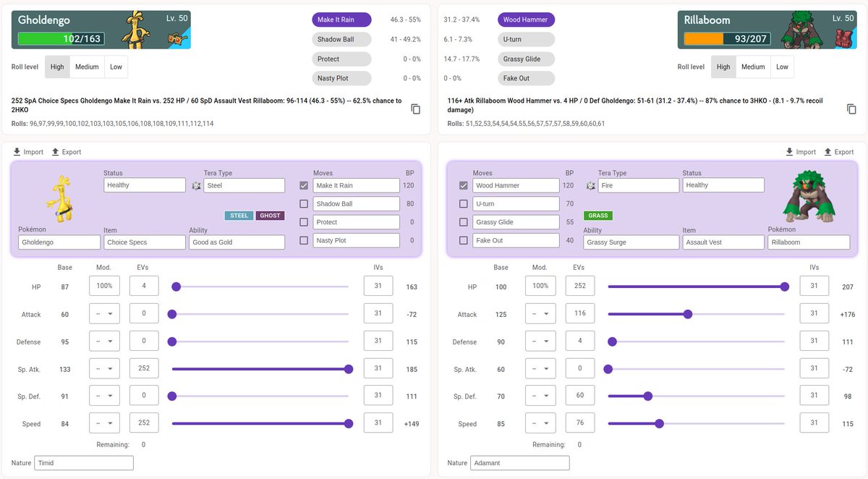Set Rillaboom roll level to High
Image resolution: width=868 pixels, height=479 pixels.
723,67
